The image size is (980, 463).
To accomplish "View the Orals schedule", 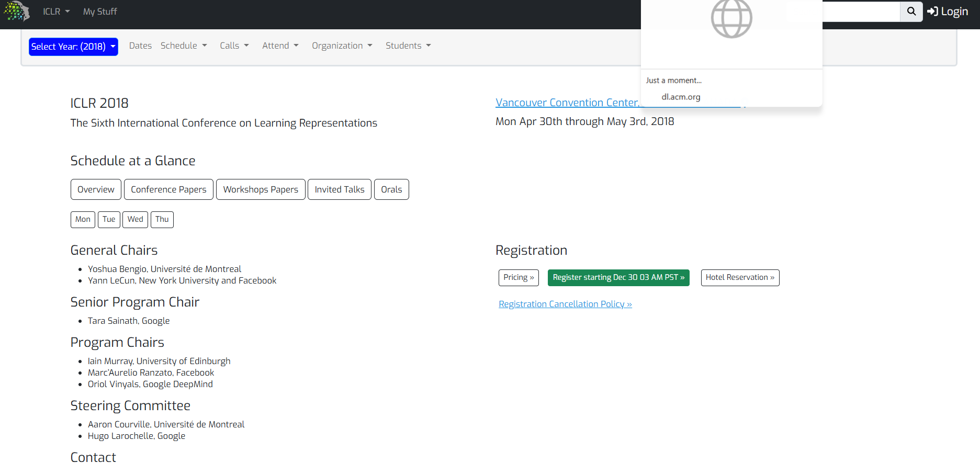I will 391,189.
